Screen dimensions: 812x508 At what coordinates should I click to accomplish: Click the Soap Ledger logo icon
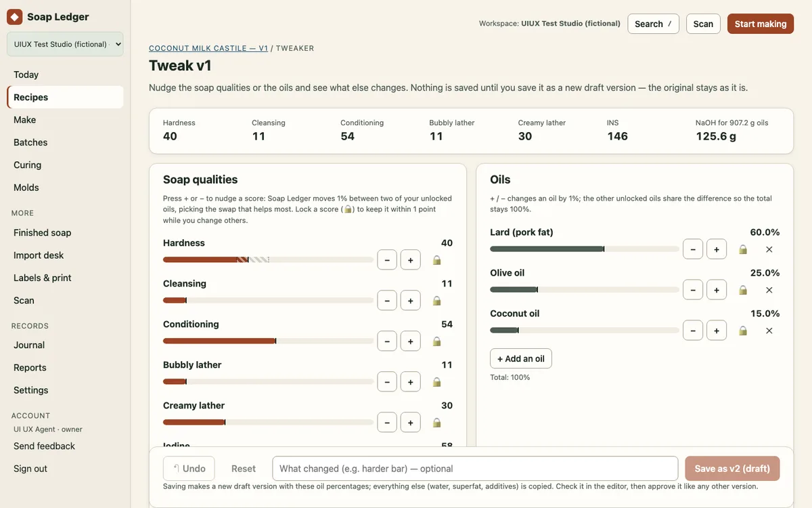(15, 17)
